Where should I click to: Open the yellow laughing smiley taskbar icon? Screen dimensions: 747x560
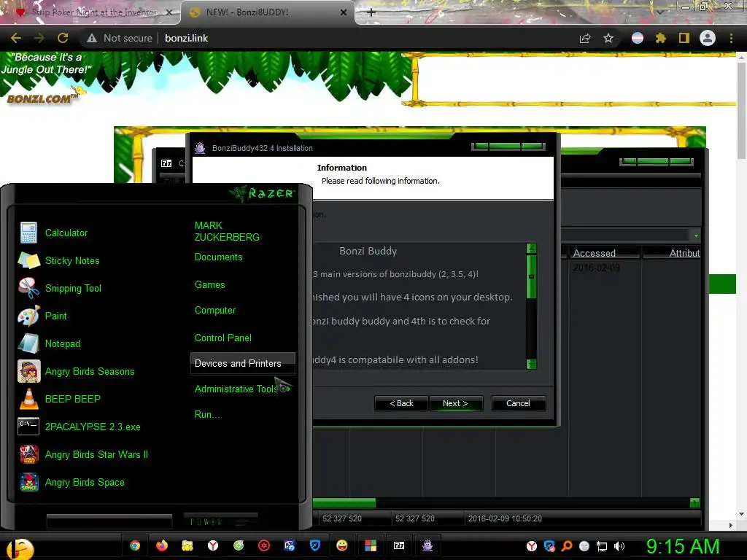[342, 545]
